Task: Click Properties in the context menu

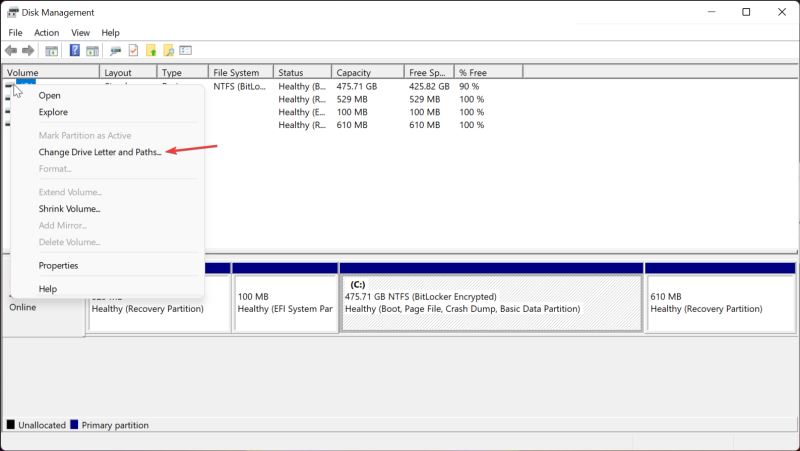Action: point(58,266)
